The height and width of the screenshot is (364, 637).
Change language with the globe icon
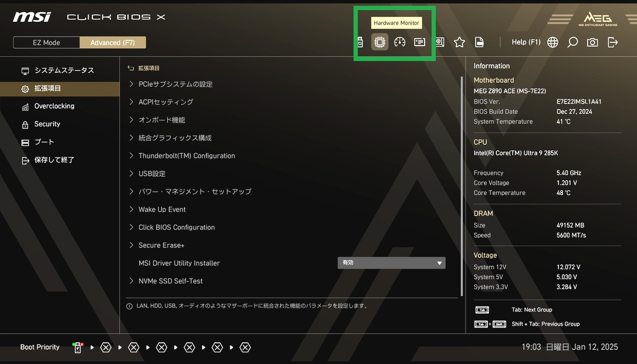553,42
